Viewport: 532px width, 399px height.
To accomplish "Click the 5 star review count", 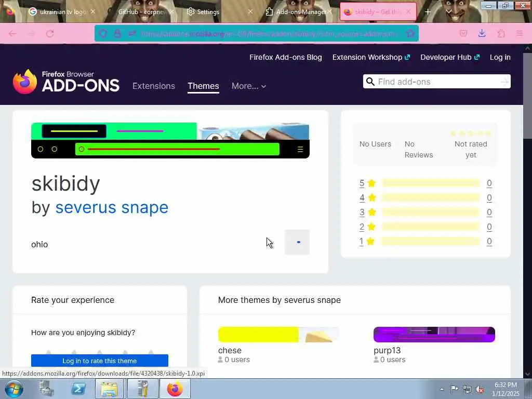I will pyautogui.click(x=489, y=183).
